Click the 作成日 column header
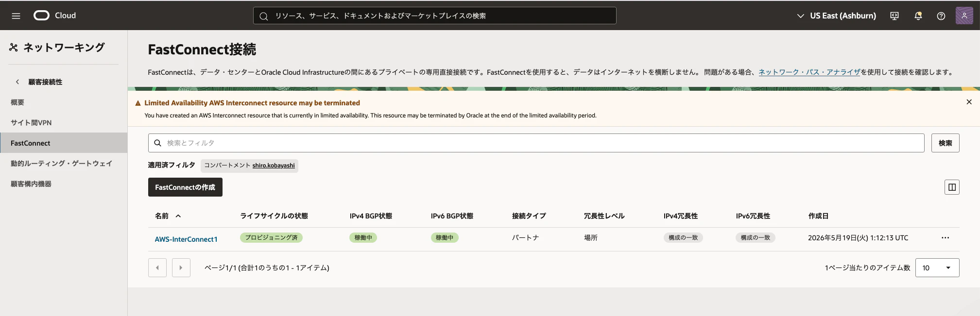This screenshot has width=980, height=316. tap(818, 216)
